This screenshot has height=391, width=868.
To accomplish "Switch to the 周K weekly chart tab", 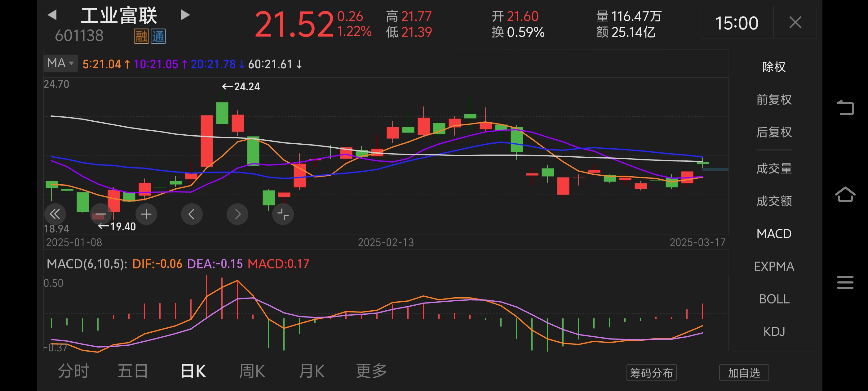I will pyautogui.click(x=252, y=371).
